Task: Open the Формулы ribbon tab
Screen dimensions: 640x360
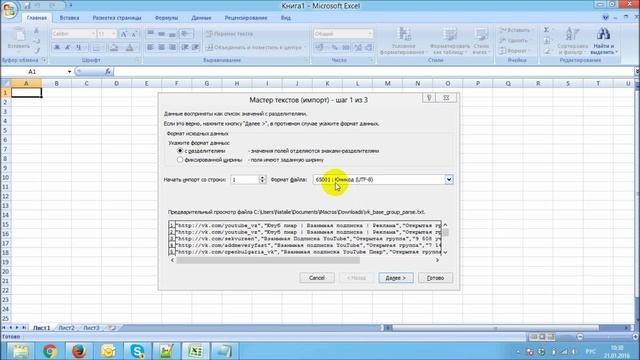Action: pyautogui.click(x=167, y=18)
